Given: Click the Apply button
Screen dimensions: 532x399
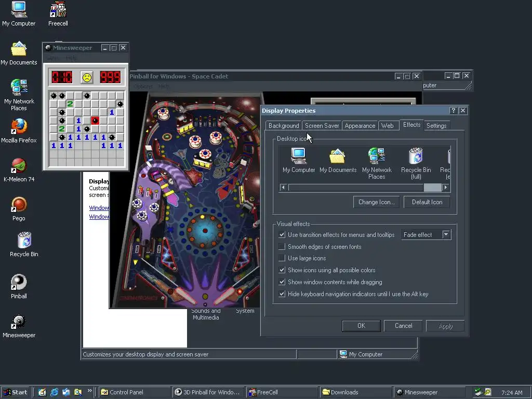Looking at the screenshot, I should [x=445, y=326].
